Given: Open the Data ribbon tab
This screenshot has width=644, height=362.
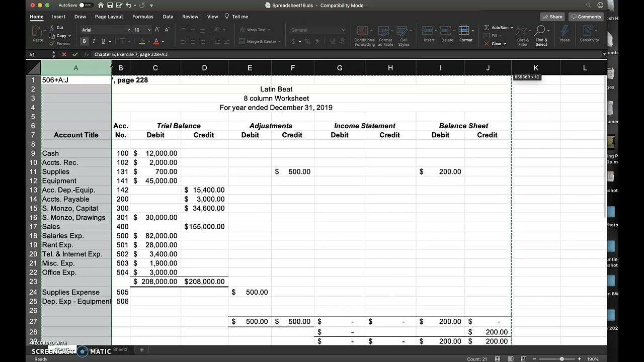Looking at the screenshot, I should (168, 17).
